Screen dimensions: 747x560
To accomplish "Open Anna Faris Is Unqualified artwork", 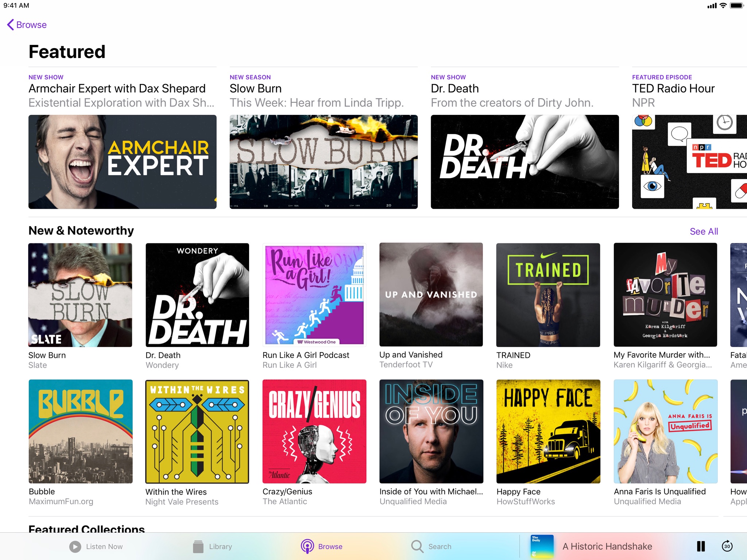I will click(x=666, y=431).
